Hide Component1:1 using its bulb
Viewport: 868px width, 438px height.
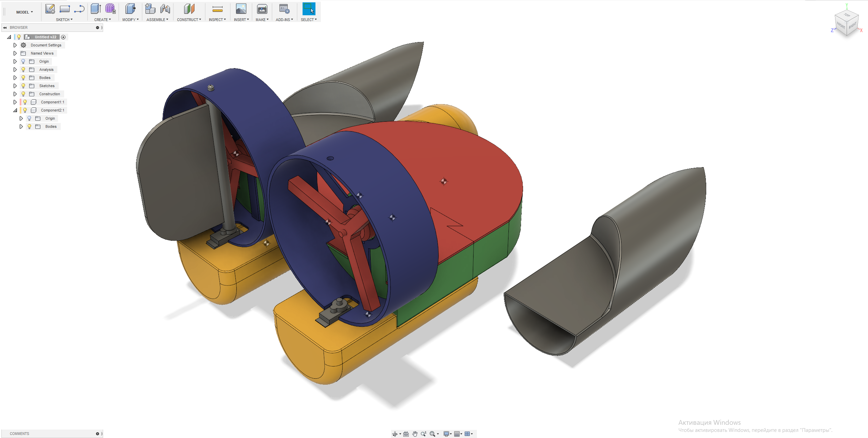tap(25, 102)
